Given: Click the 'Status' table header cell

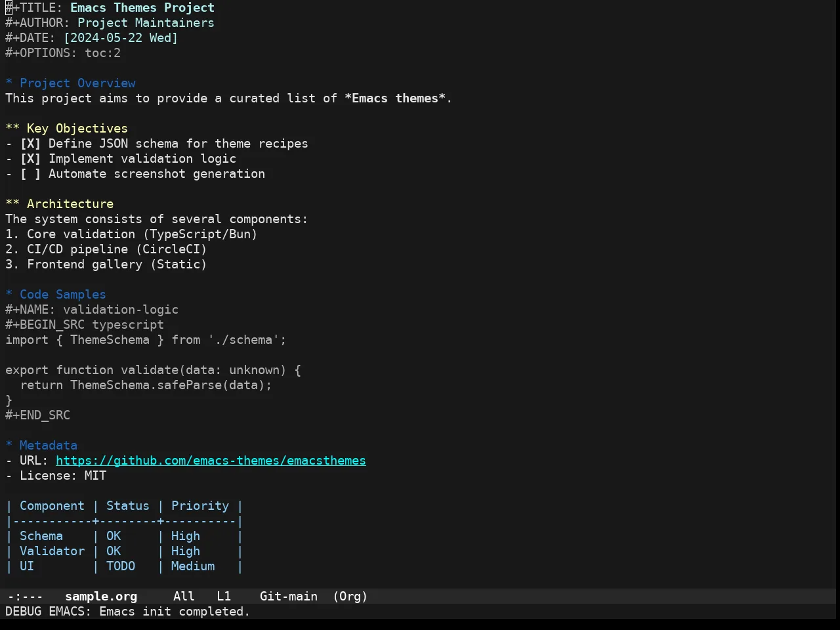Looking at the screenshot, I should pyautogui.click(x=128, y=506).
